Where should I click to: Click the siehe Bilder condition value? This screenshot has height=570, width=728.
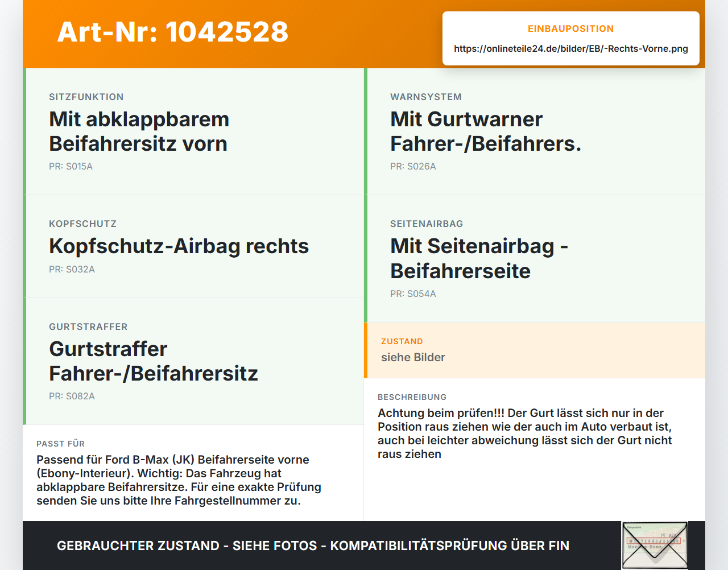click(x=413, y=357)
